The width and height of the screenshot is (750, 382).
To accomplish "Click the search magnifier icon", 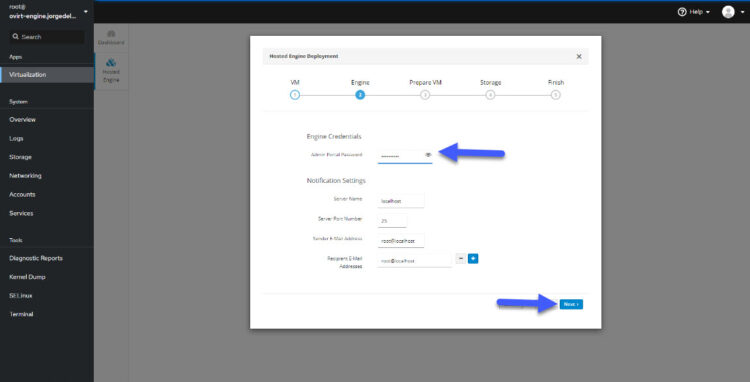I will tap(16, 37).
